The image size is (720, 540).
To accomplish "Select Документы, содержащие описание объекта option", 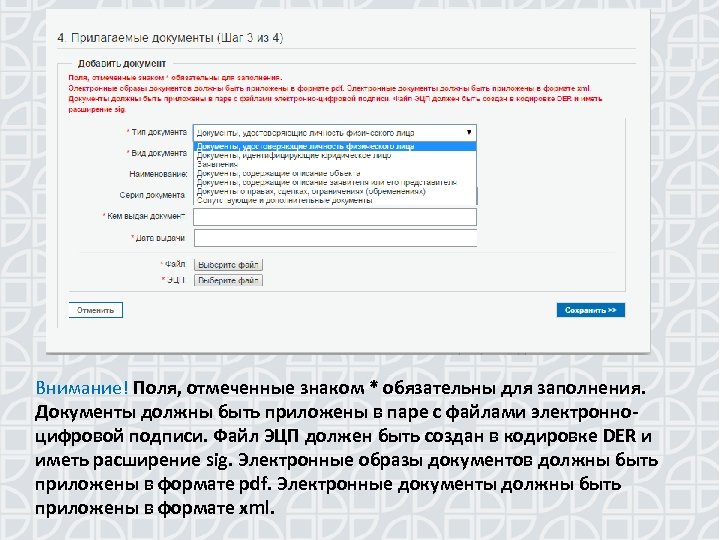I will [x=335, y=173].
